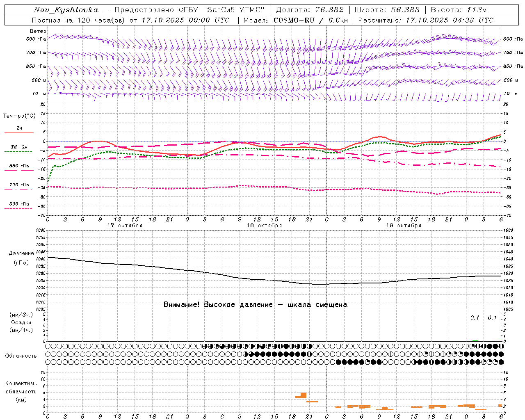This screenshot has height=420, width=525.
Task: Click the Тем-ра(°C) panel label
Action: click(x=19, y=116)
